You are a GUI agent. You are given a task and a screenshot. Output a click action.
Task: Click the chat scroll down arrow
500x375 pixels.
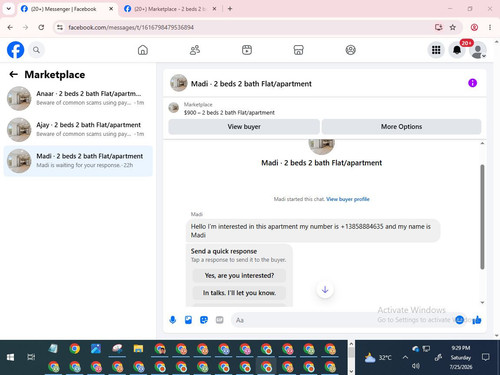(x=482, y=302)
